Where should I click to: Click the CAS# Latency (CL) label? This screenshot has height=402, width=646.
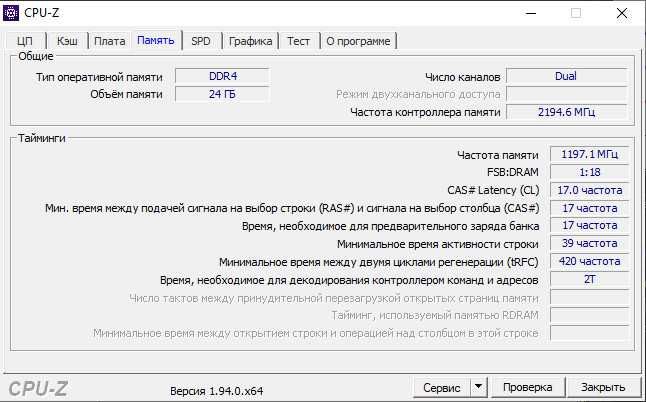point(493,190)
